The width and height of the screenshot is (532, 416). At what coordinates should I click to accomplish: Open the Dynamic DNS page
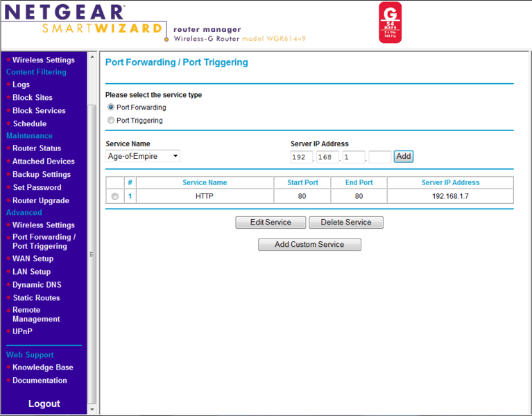(x=37, y=285)
